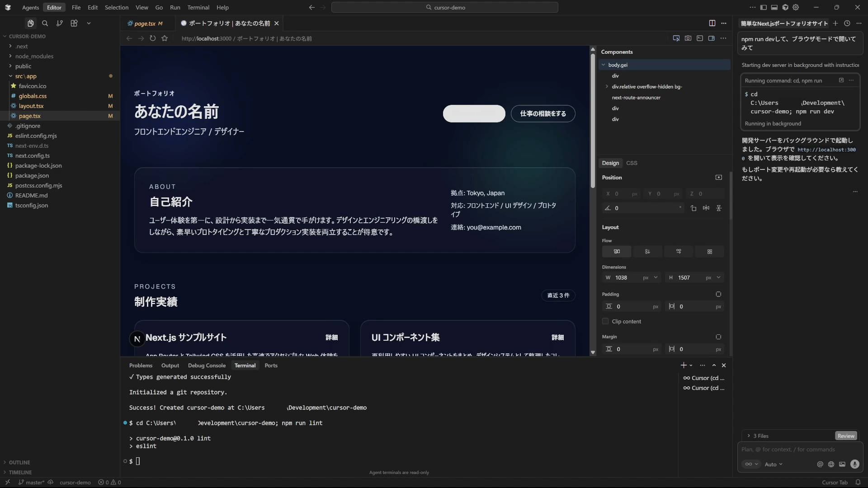Open the Source Control icon
The height and width of the screenshot is (488, 868).
(x=59, y=23)
